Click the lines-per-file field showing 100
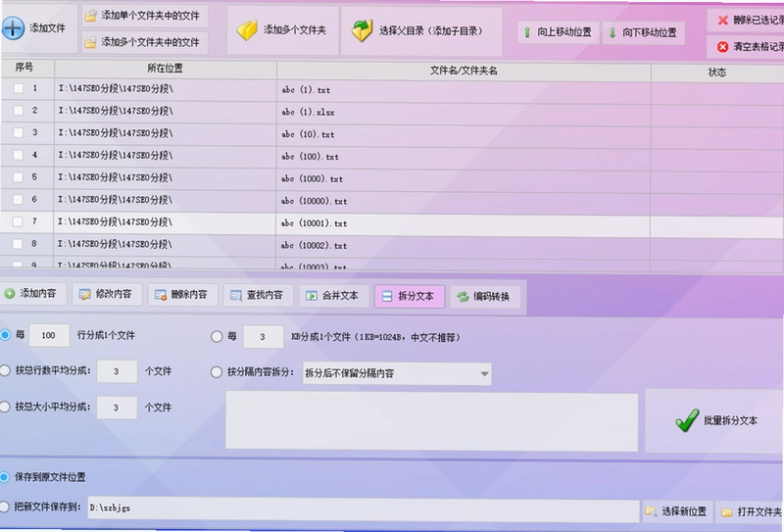 coord(49,335)
